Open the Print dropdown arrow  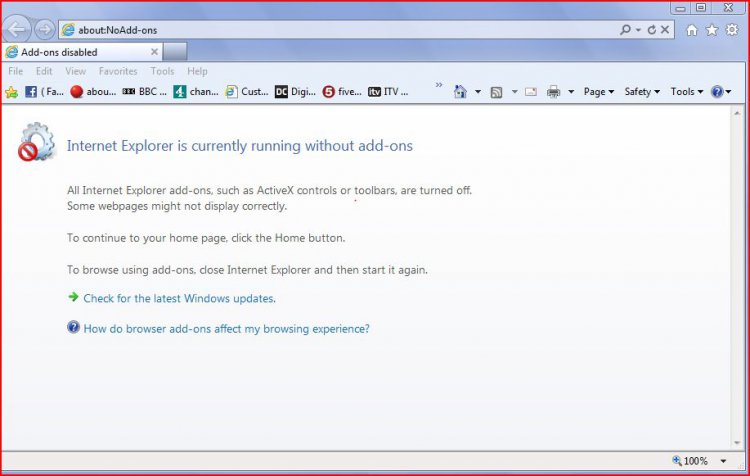pyautogui.click(x=571, y=92)
